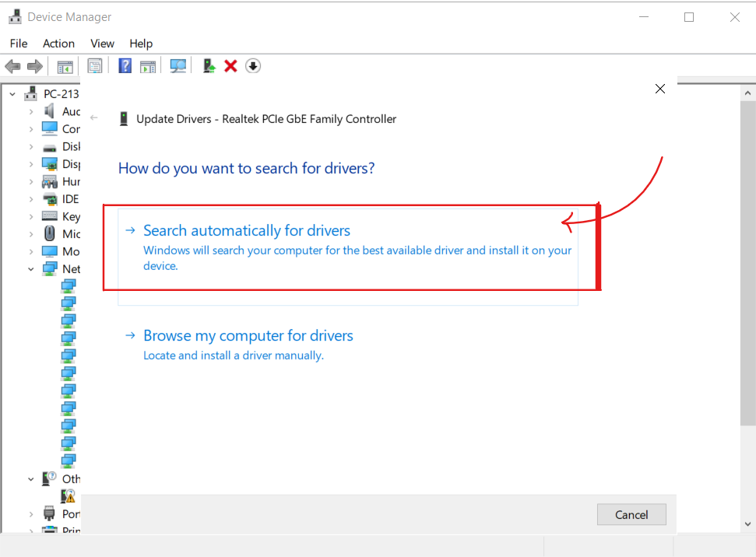Screen dimensions: 756x557
Task: Collapse the PC-213 root node
Action: pyautogui.click(x=12, y=94)
